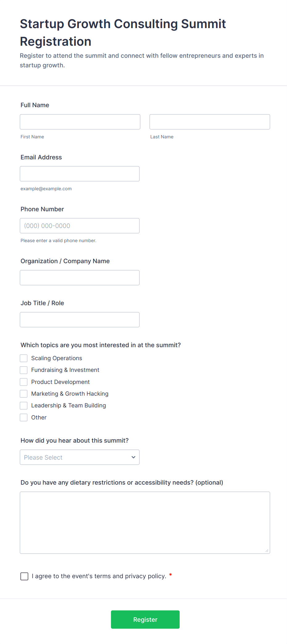
Task: Tick the Fundraising & Investment checkbox
Action: (x=24, y=370)
